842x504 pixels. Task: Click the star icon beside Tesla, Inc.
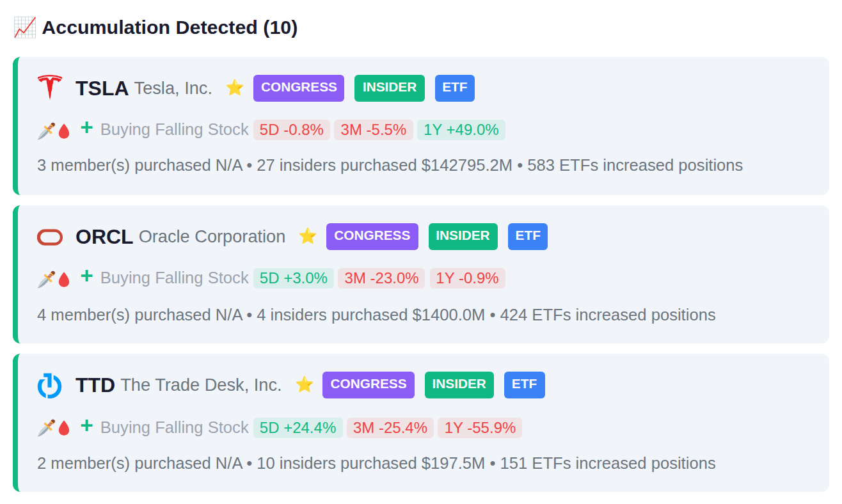pyautogui.click(x=235, y=88)
